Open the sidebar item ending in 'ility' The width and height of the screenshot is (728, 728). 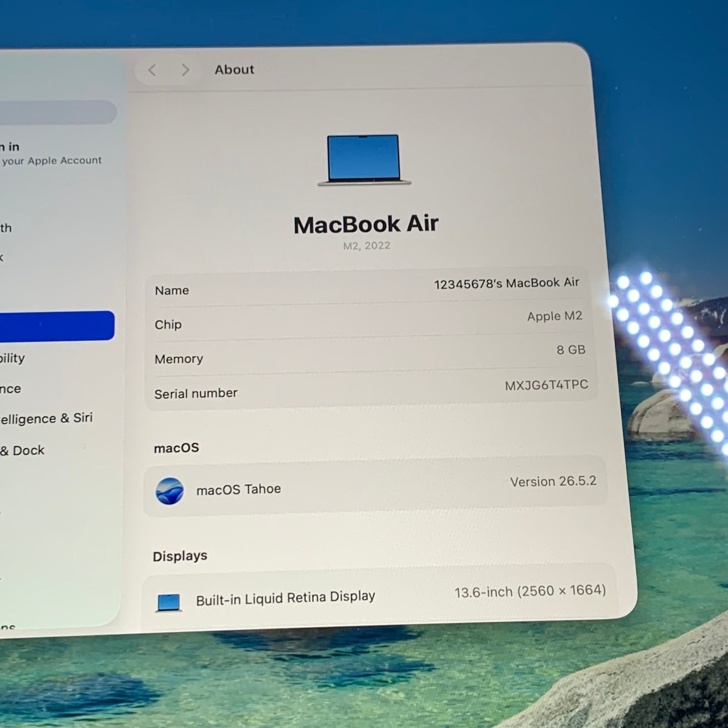click(x=13, y=358)
